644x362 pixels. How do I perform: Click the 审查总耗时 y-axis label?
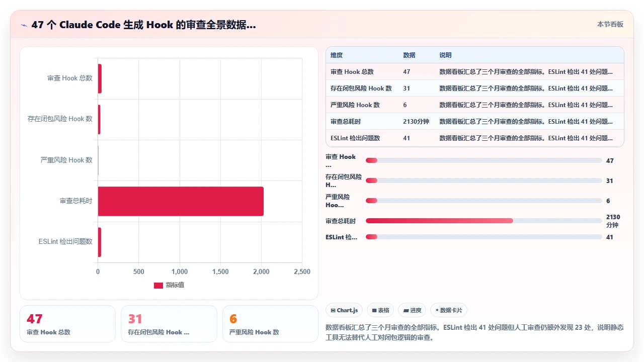76,201
